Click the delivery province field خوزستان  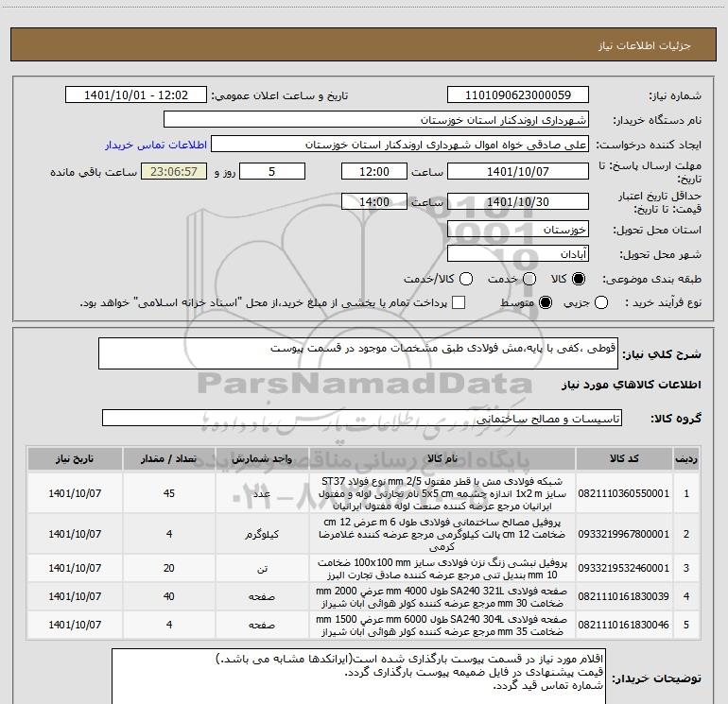click(518, 230)
